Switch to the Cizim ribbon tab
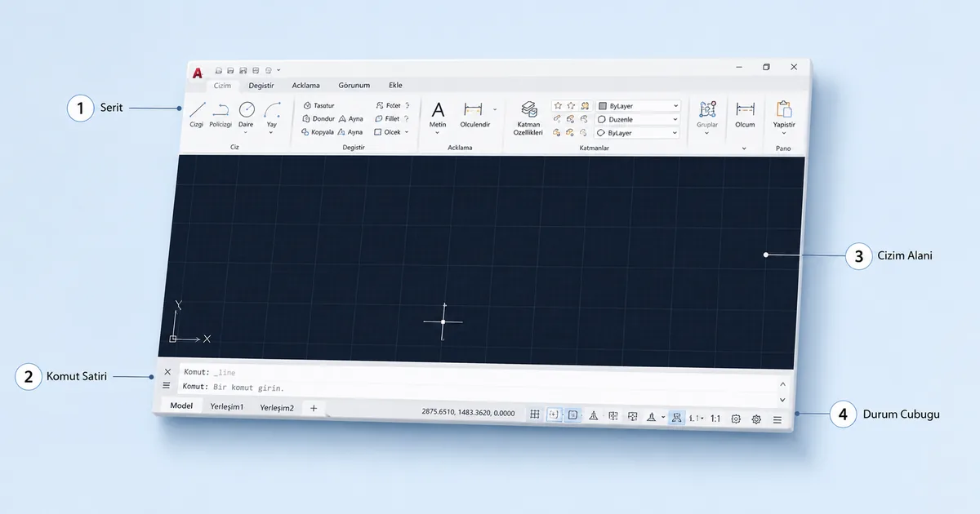980x514 pixels. click(222, 85)
